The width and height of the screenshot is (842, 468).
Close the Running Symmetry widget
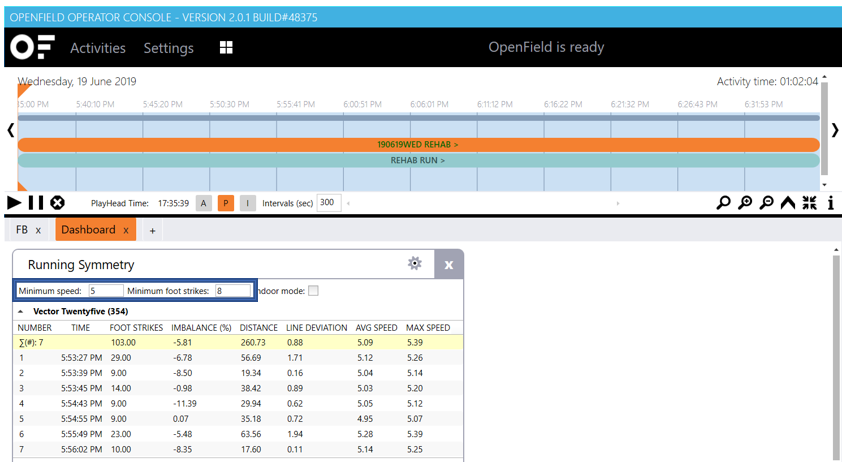(449, 265)
